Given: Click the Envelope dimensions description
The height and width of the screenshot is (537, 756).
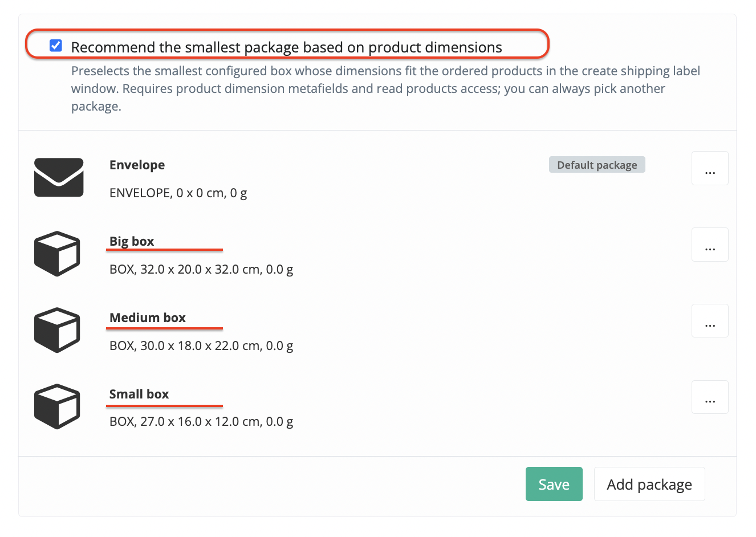Looking at the screenshot, I should (178, 193).
